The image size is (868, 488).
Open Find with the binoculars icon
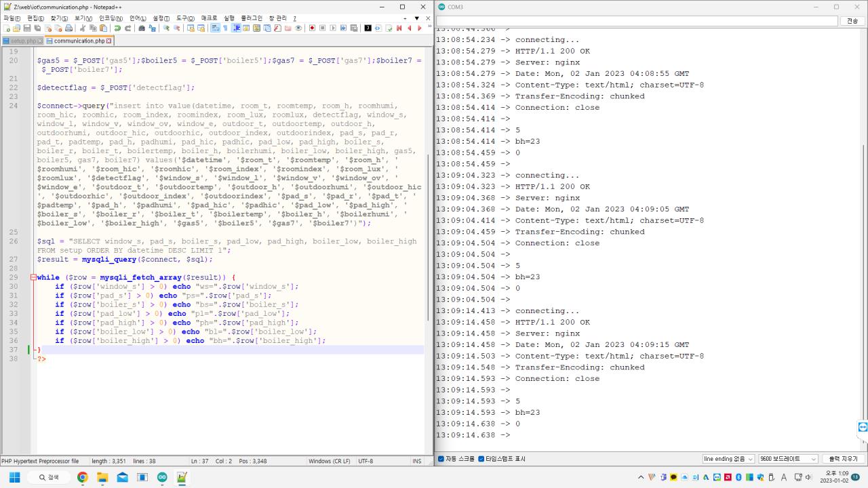coord(142,28)
